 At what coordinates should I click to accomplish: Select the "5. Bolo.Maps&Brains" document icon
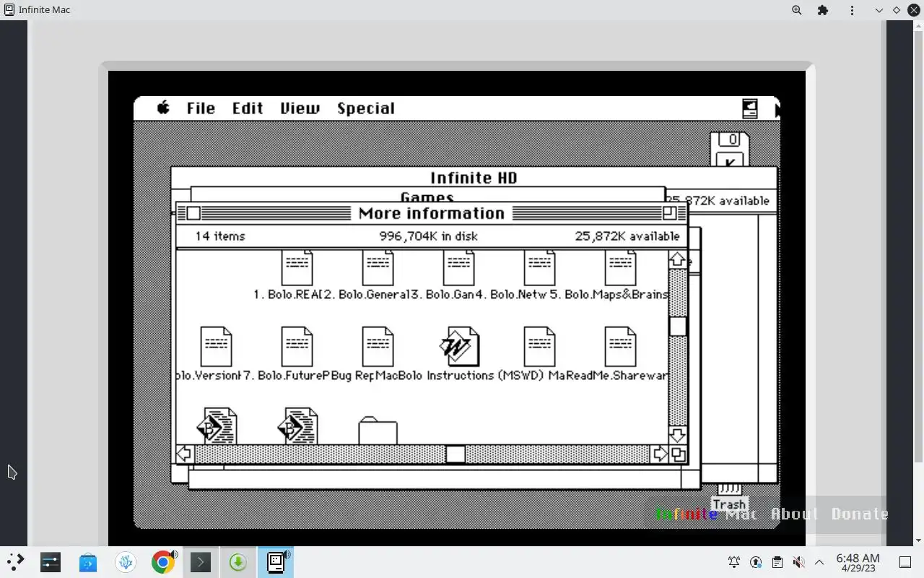[620, 268]
